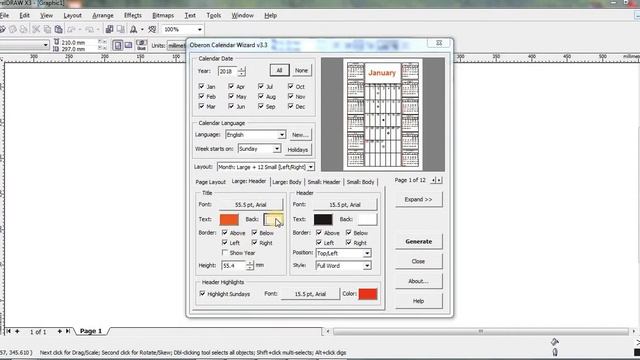Image resolution: width=640 pixels, height=360 pixels.
Task: Click the set page layout for all pages icon
Action: click(142, 45)
